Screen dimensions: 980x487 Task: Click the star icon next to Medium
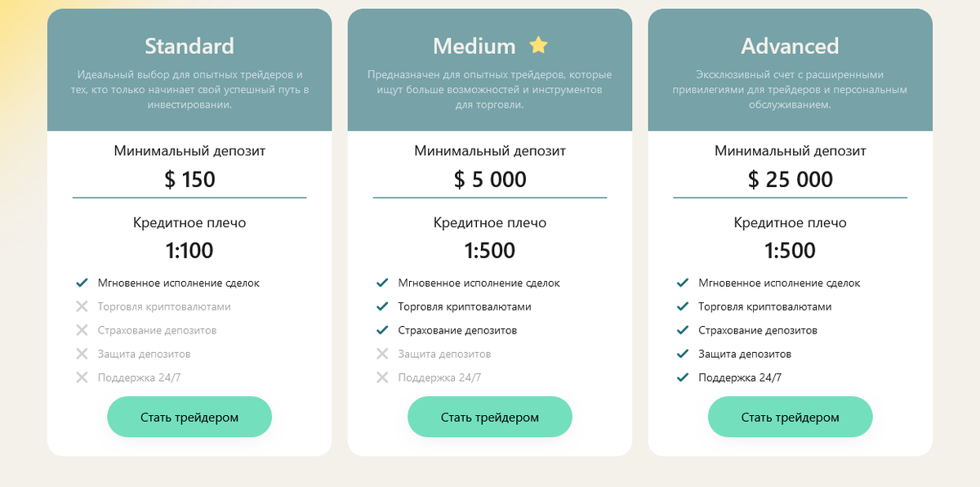pyautogui.click(x=538, y=45)
